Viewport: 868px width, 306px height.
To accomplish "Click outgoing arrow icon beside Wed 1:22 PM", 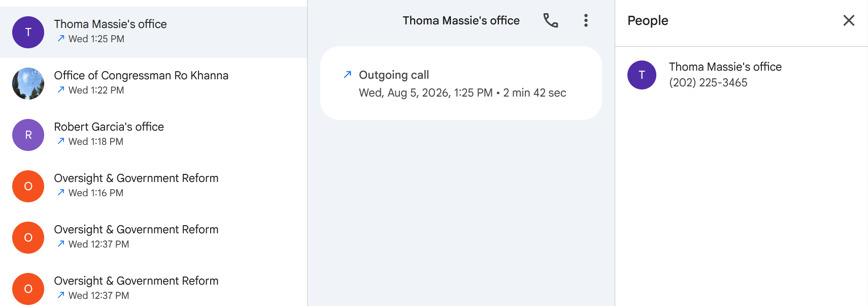I will 61,89.
